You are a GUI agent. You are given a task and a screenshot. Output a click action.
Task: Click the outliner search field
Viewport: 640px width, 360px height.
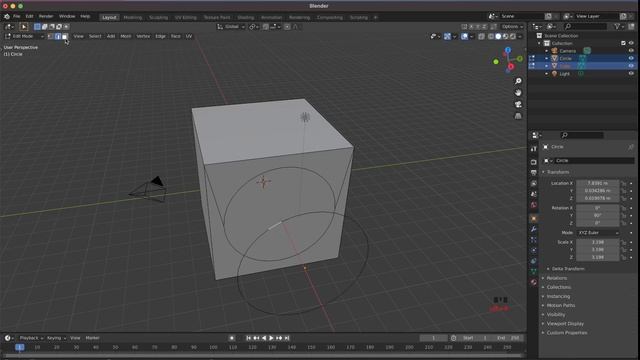(x=585, y=27)
